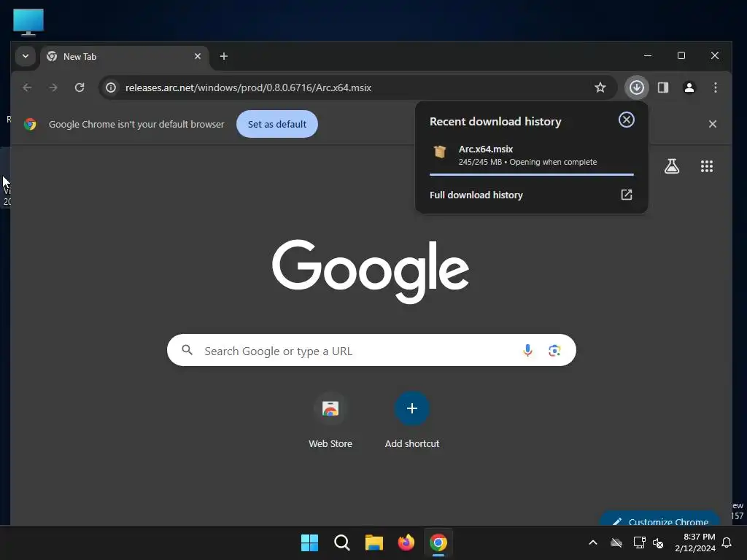Viewport: 747px width, 560px height.
Task: Click 245/245 MB Opening when complete text
Action: (527, 162)
